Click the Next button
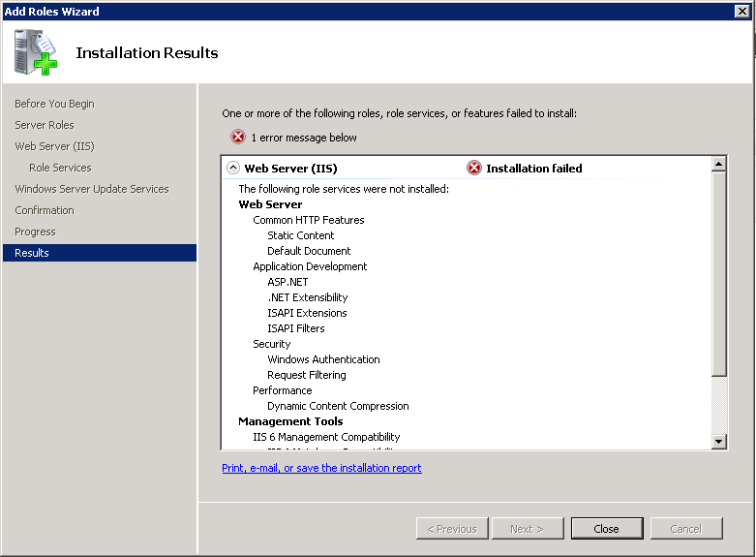 [528, 529]
